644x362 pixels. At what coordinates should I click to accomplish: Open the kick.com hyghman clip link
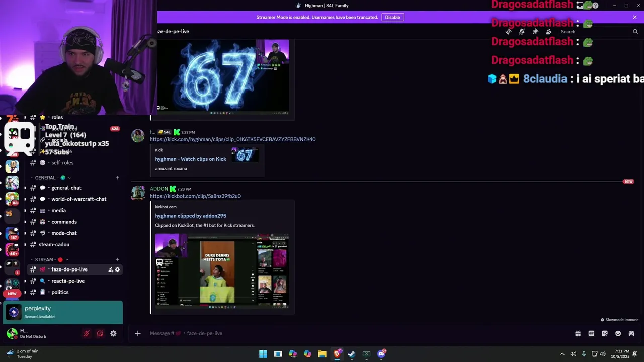(232, 139)
